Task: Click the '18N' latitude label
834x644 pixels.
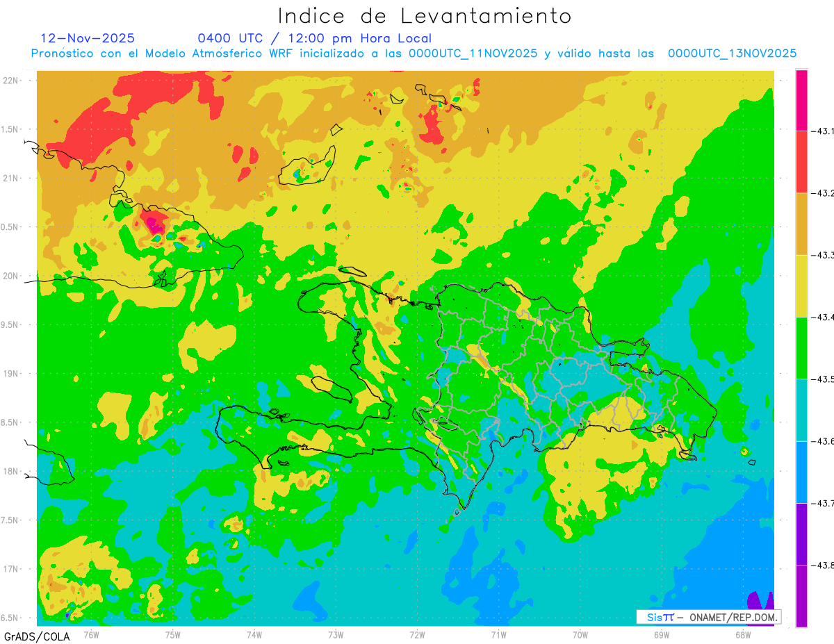Action: pyautogui.click(x=12, y=471)
